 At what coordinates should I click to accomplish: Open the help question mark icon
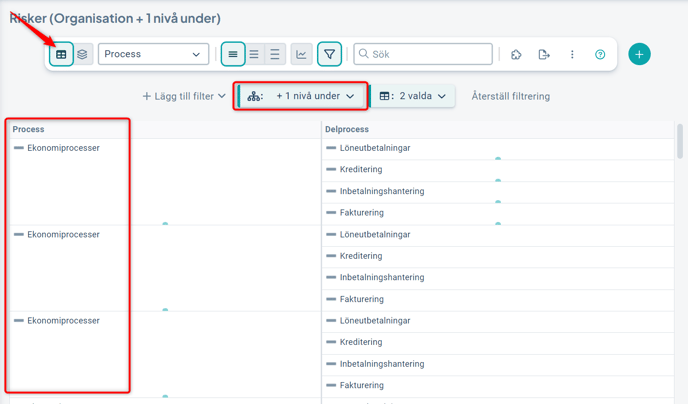pyautogui.click(x=600, y=54)
